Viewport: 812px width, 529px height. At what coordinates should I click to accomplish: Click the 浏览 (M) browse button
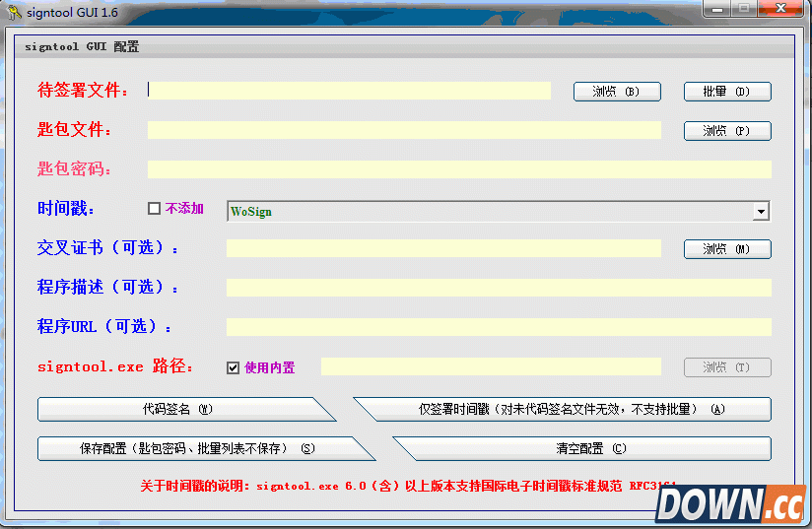[x=727, y=249]
